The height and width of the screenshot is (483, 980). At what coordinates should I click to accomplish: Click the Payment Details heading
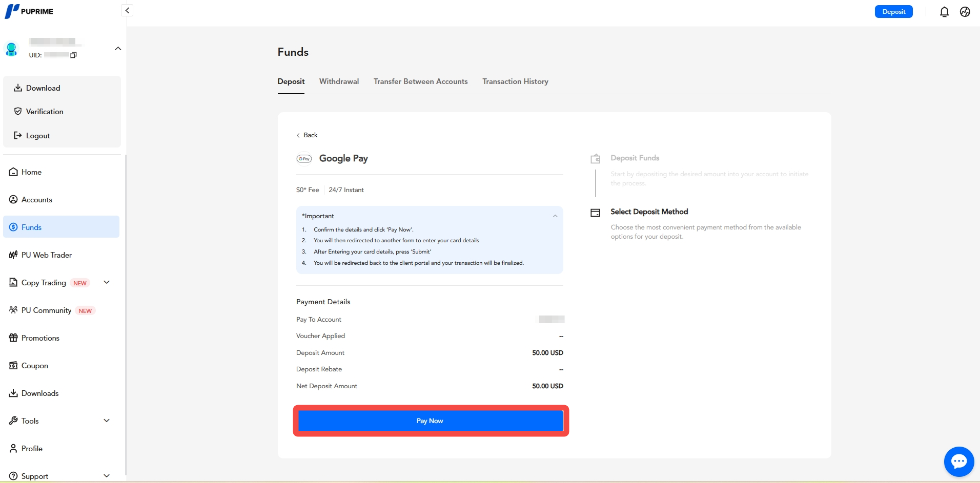click(x=323, y=302)
